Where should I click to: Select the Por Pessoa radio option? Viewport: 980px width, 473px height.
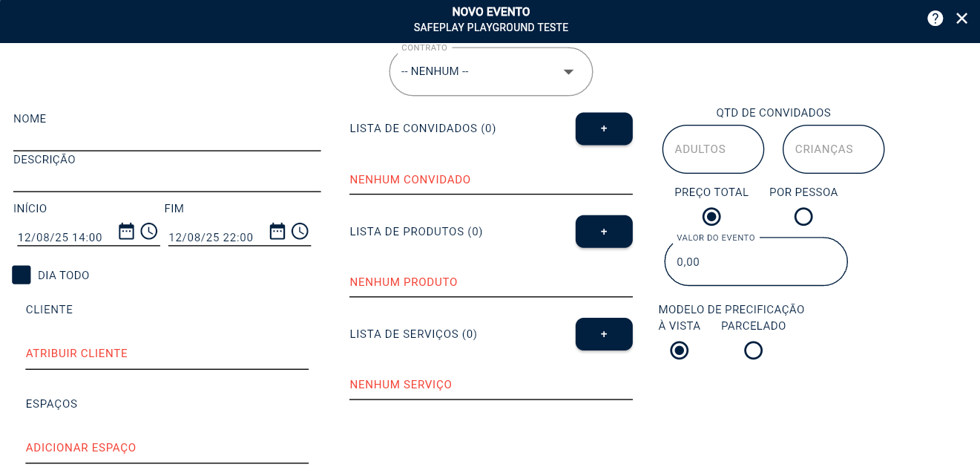point(803,217)
